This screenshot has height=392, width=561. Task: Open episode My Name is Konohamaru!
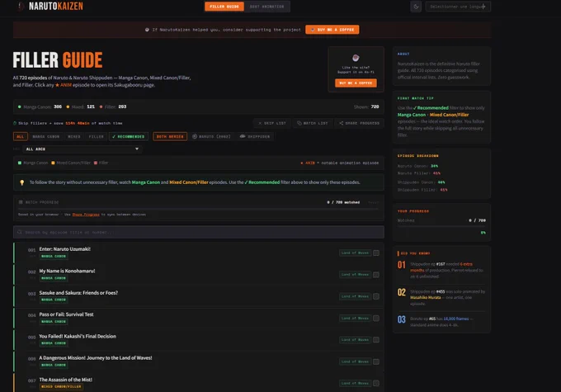[67, 271]
